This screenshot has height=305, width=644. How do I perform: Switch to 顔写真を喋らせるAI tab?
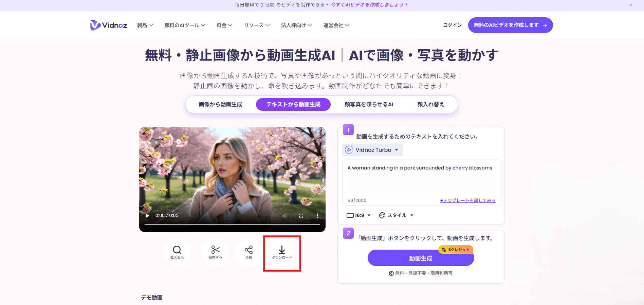pyautogui.click(x=369, y=104)
